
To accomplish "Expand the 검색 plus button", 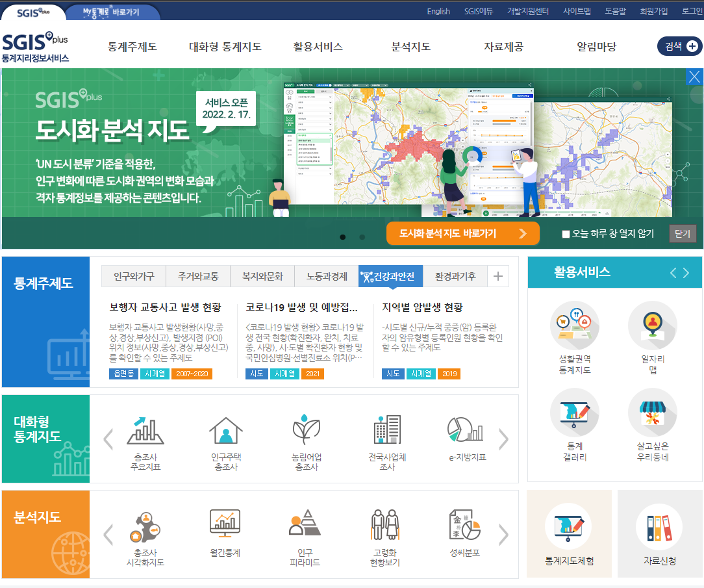I will coord(680,46).
